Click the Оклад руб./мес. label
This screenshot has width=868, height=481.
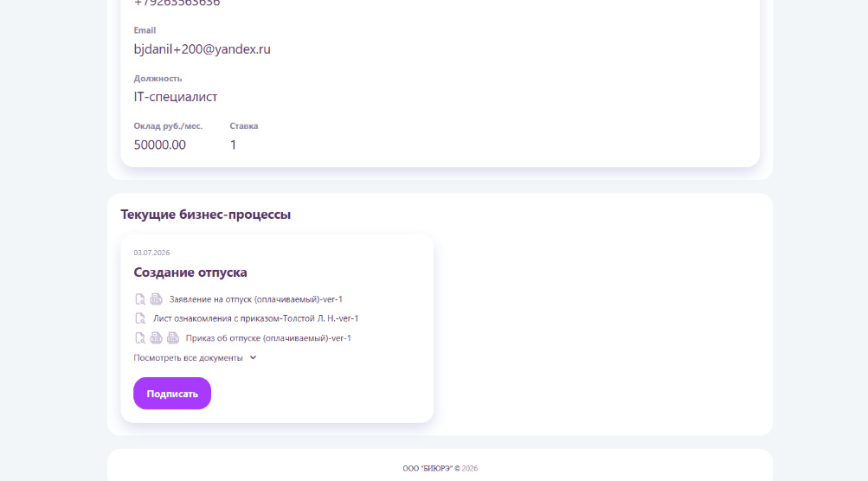(x=168, y=126)
